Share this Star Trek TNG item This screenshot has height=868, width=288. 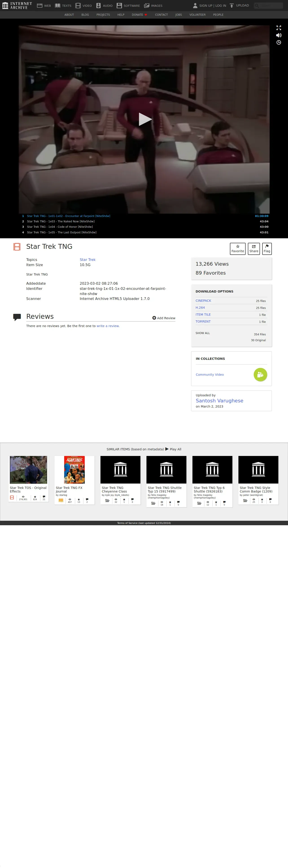click(x=254, y=249)
